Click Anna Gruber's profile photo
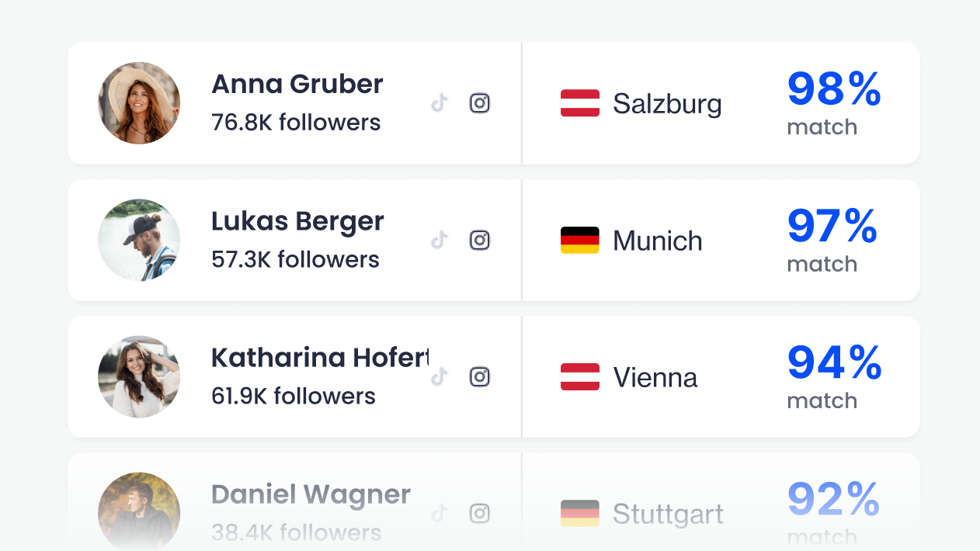The width and height of the screenshot is (980, 551). point(139,103)
